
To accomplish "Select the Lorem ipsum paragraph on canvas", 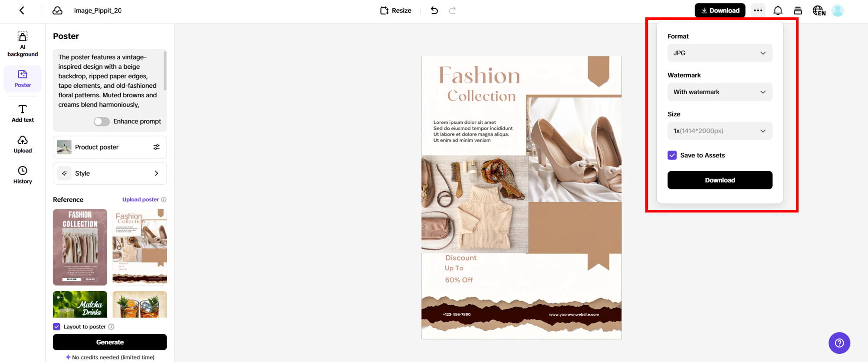I will pos(473,131).
